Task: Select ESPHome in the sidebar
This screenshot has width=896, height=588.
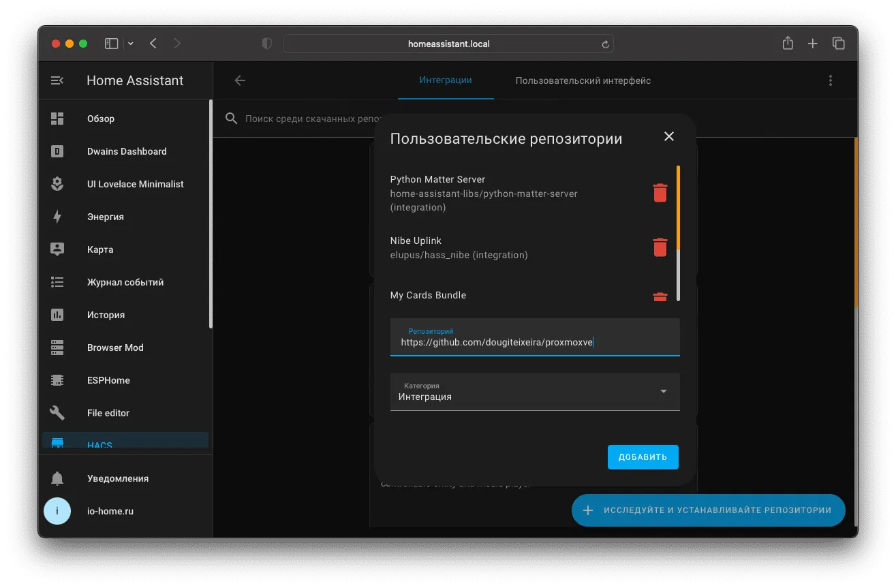Action: [125, 380]
